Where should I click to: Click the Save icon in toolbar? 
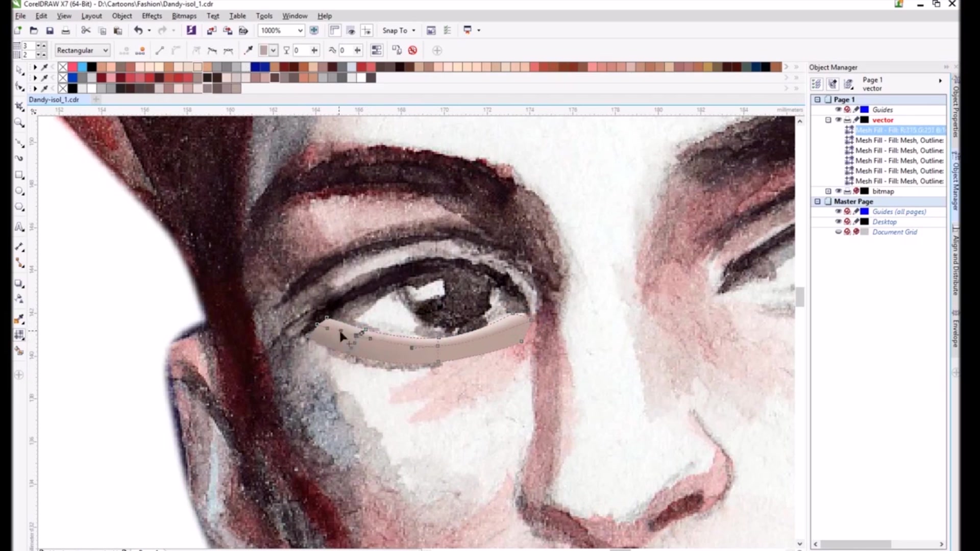pos(50,31)
